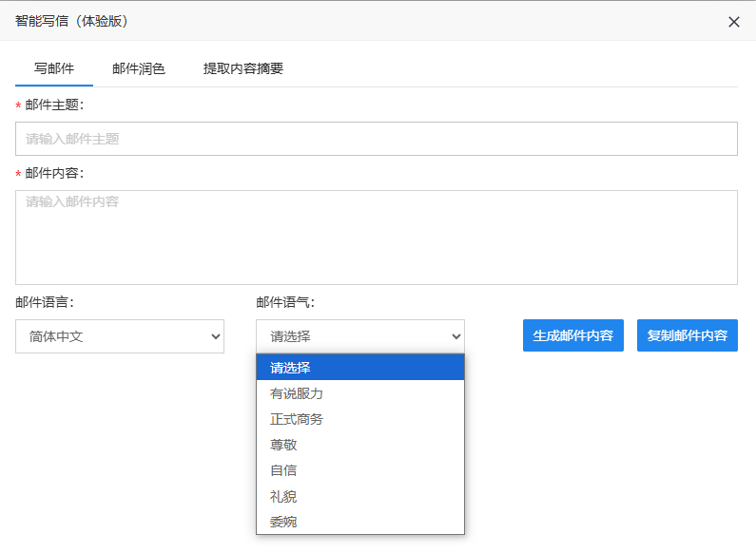Select the highlighted 请选择 option

pos(359,368)
